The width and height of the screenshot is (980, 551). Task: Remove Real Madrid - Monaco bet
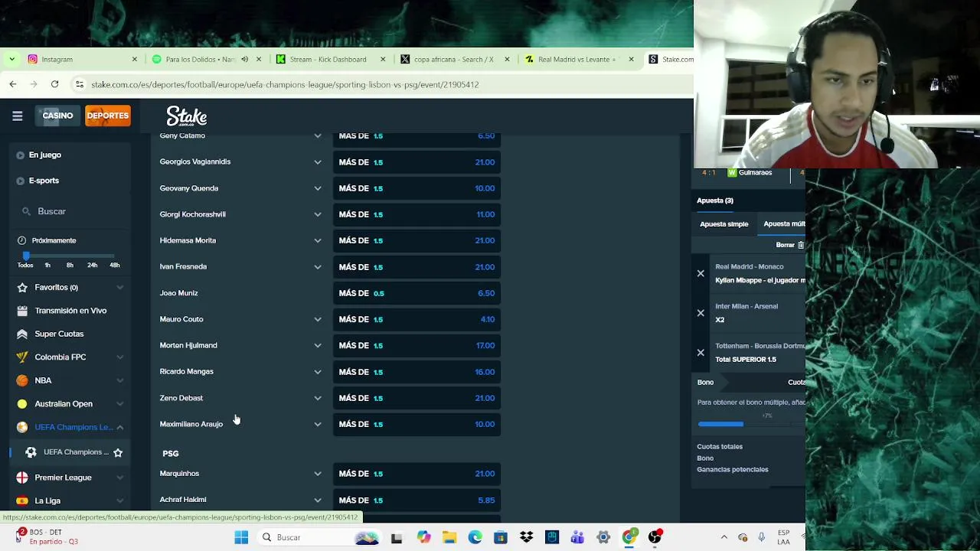701,273
